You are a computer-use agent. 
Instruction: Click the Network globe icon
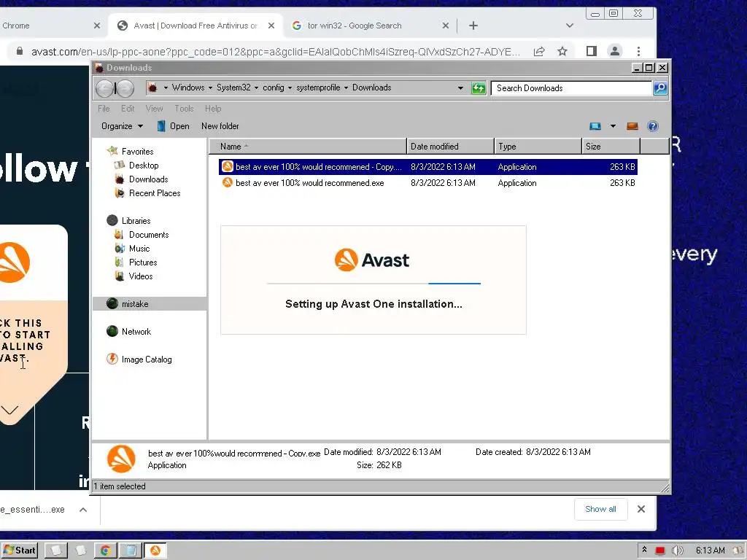[112, 332]
